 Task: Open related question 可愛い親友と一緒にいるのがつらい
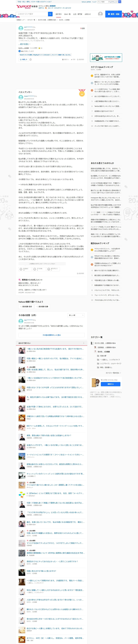pos(55,358)
